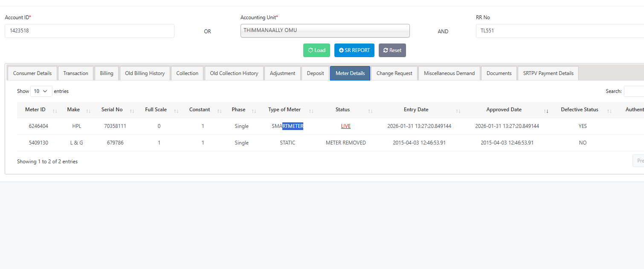Select serial number 679786

[115, 143]
